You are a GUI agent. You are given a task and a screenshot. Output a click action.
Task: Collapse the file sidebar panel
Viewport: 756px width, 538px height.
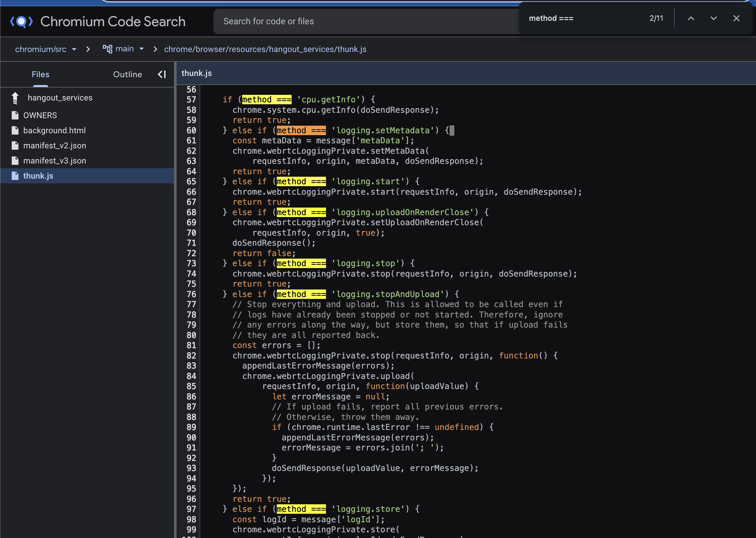click(x=162, y=74)
